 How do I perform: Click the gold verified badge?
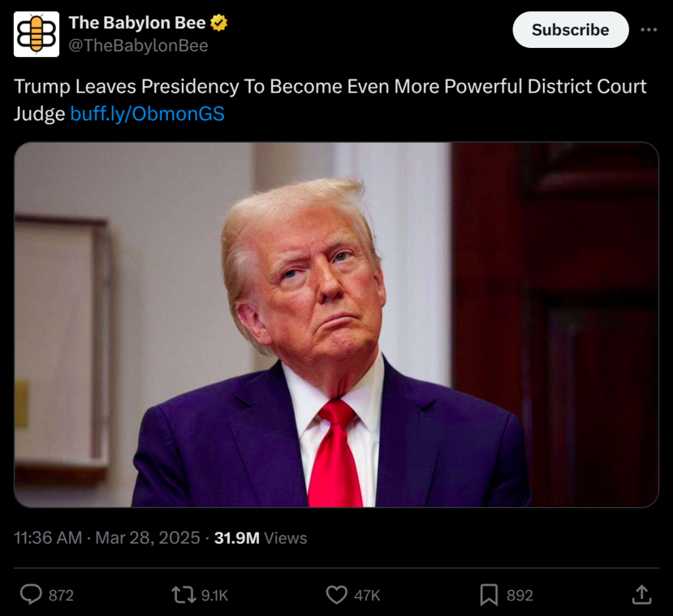tap(217, 22)
